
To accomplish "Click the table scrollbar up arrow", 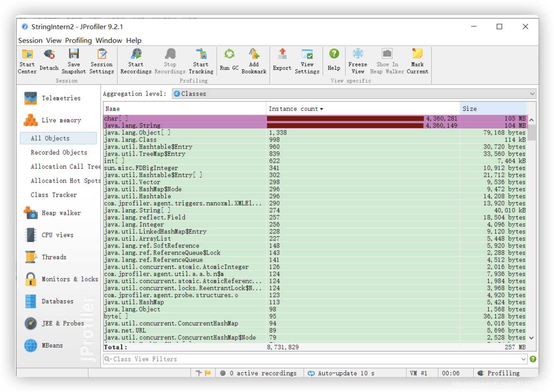I will [532, 120].
